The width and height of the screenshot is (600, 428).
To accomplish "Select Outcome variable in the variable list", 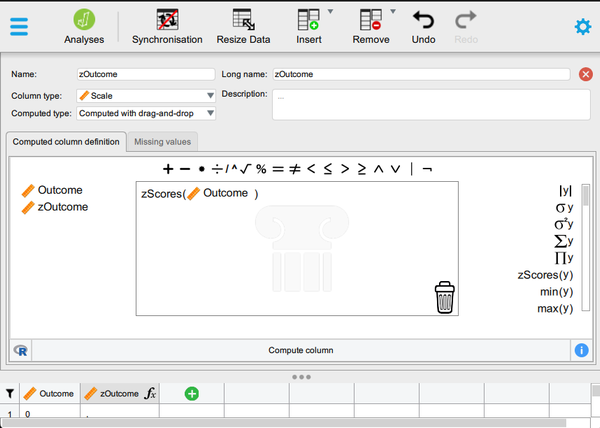I will coord(52,190).
